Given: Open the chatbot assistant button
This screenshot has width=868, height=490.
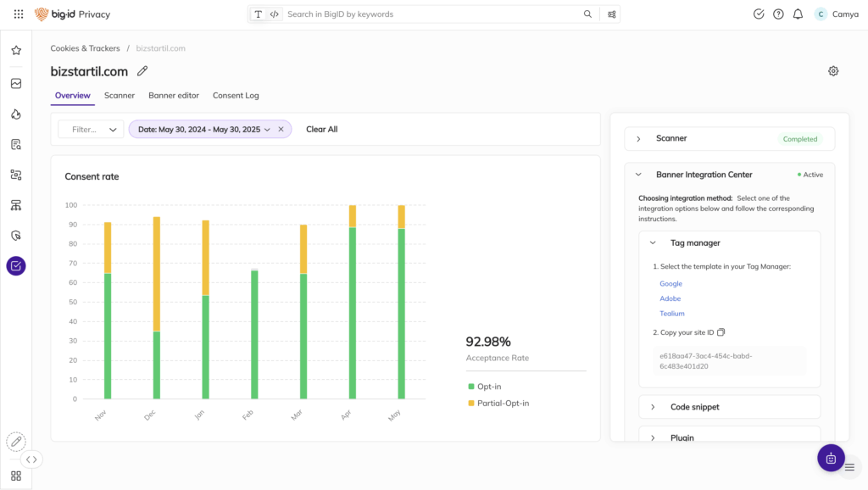Looking at the screenshot, I should pos(831,458).
